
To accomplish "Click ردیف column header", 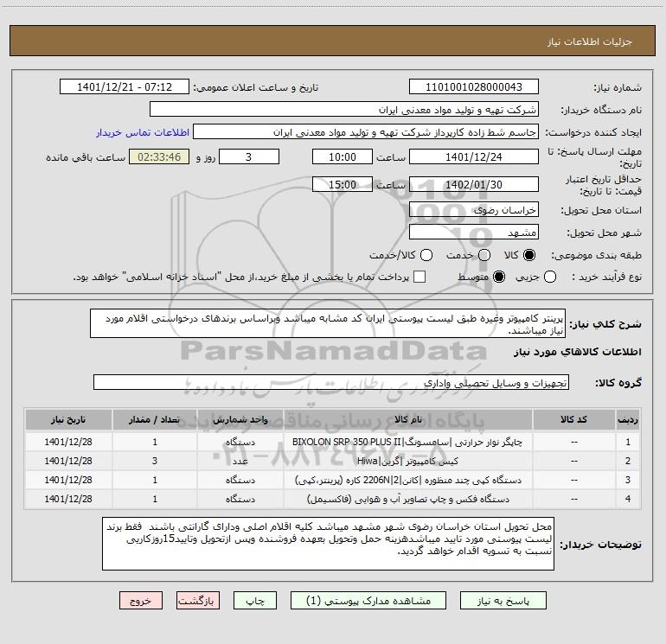I will click(x=628, y=420).
